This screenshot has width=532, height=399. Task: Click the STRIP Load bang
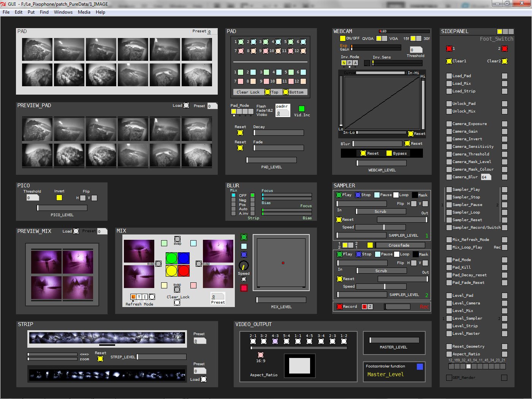click(204, 379)
